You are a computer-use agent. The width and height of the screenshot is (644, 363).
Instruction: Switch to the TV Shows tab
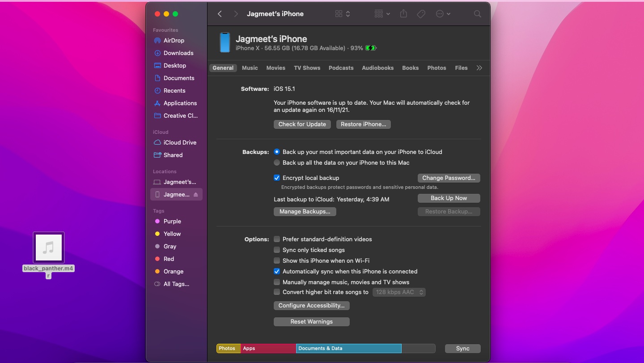pos(307,68)
